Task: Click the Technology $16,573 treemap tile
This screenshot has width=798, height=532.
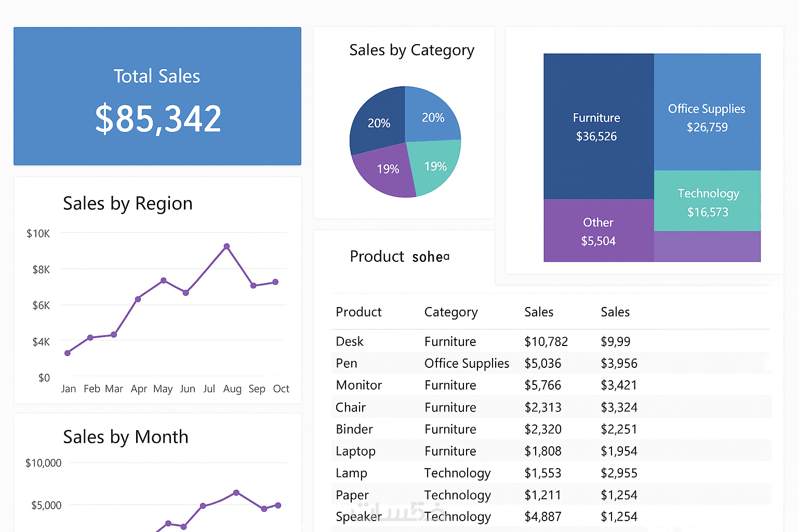Action: click(x=708, y=202)
